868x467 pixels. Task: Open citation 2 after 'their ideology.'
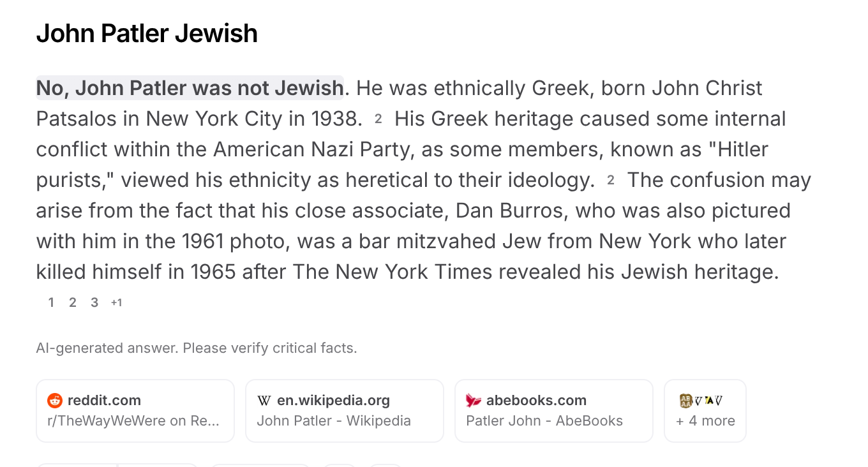[x=611, y=180]
